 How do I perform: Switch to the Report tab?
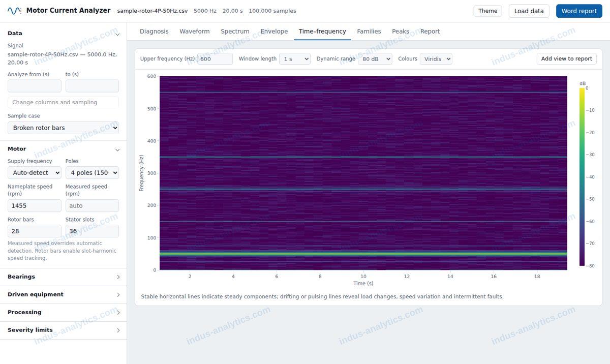[430, 32]
